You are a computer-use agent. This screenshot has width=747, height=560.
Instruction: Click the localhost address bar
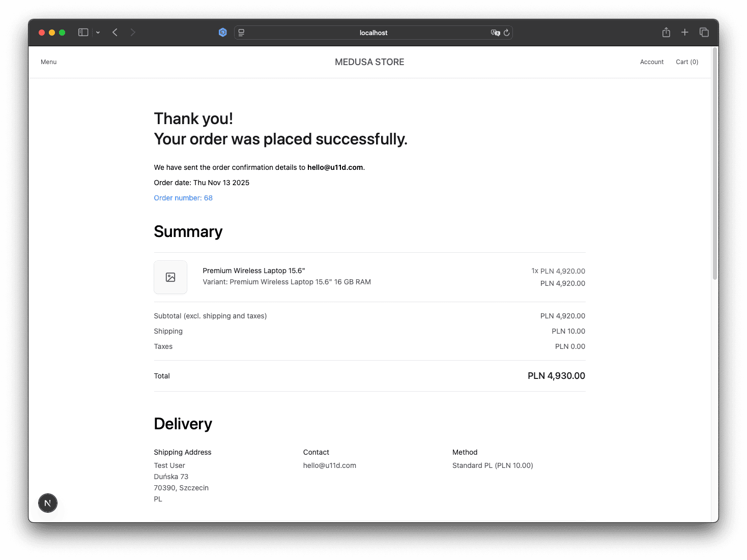[373, 33]
